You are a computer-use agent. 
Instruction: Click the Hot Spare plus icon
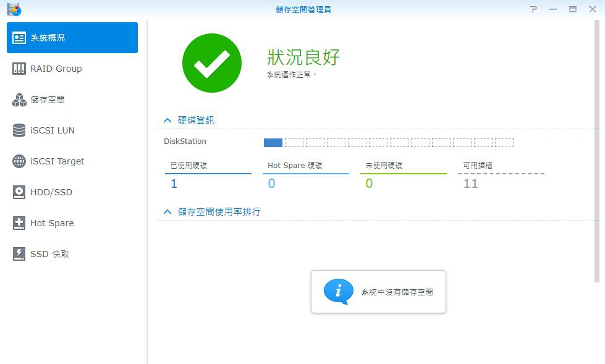click(19, 223)
